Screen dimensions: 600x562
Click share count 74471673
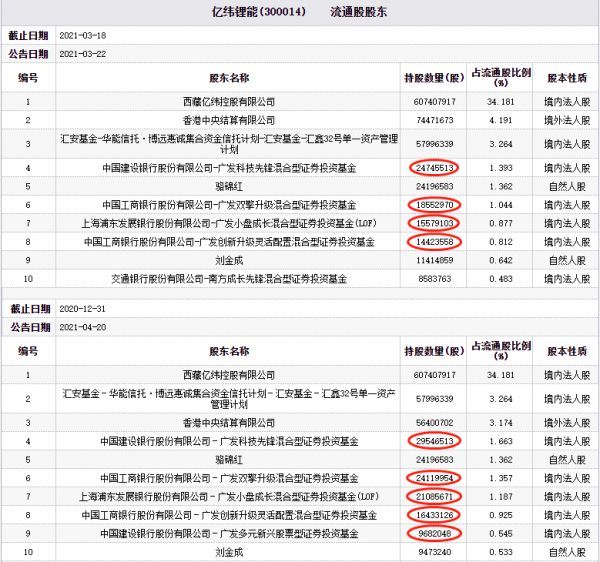[x=435, y=120]
